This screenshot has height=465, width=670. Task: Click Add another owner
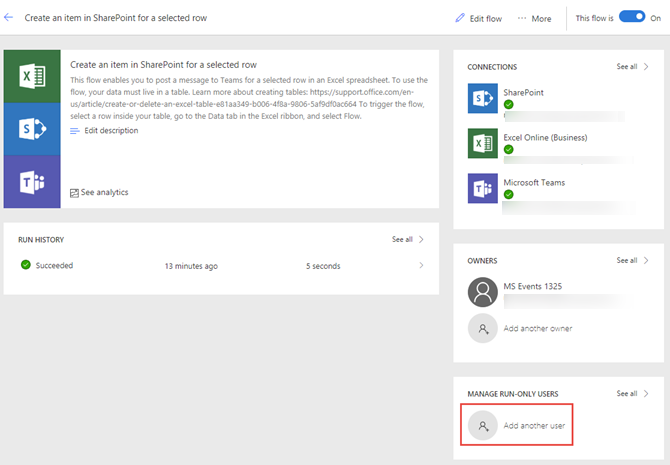click(538, 328)
